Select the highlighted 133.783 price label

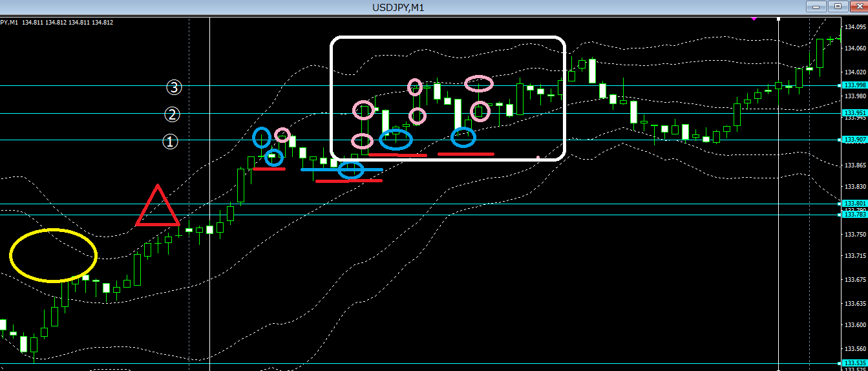click(856, 214)
